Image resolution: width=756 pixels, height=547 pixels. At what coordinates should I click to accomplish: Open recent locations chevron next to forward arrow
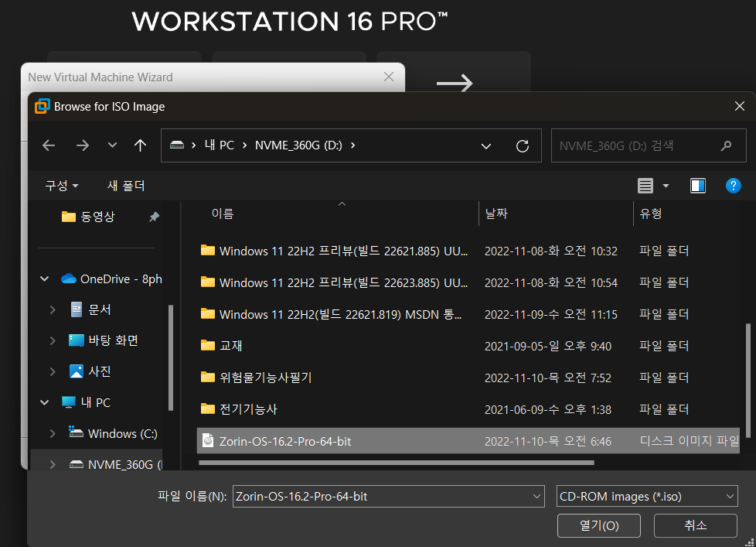click(x=112, y=145)
